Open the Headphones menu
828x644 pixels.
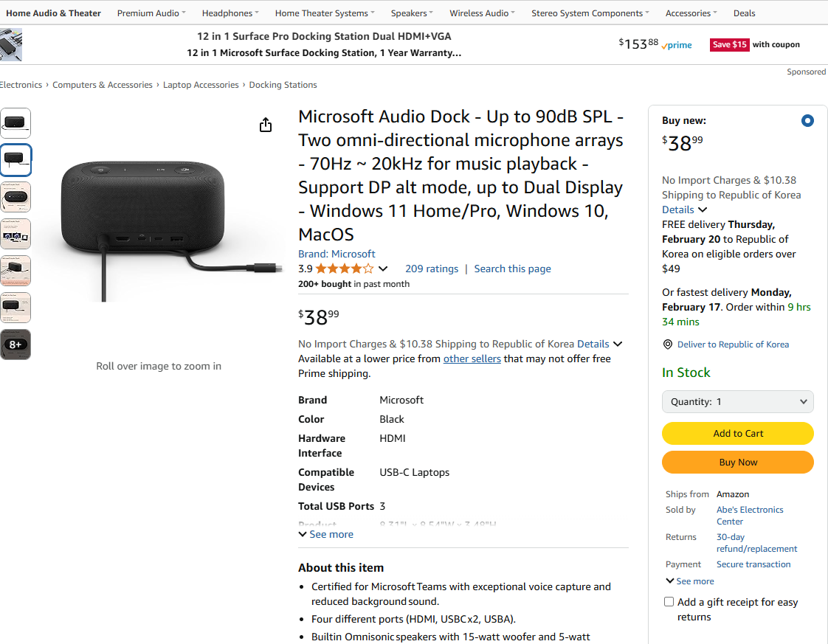tap(230, 13)
